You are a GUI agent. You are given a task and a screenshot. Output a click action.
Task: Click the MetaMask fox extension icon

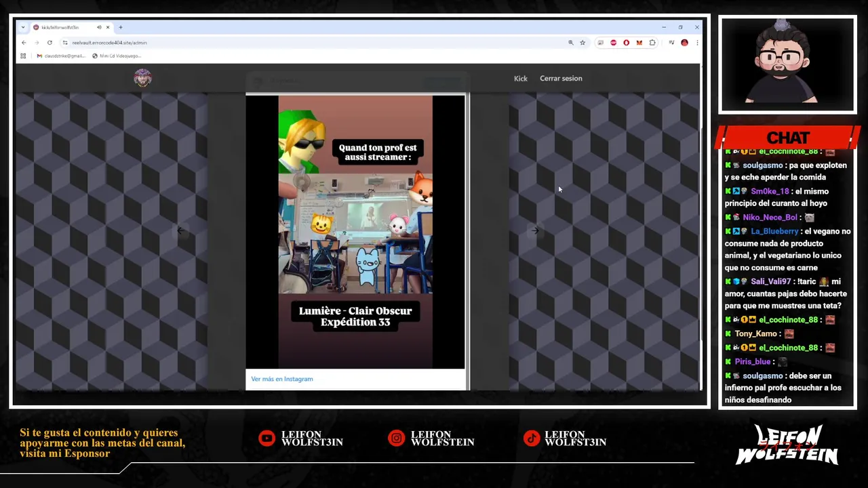click(639, 43)
